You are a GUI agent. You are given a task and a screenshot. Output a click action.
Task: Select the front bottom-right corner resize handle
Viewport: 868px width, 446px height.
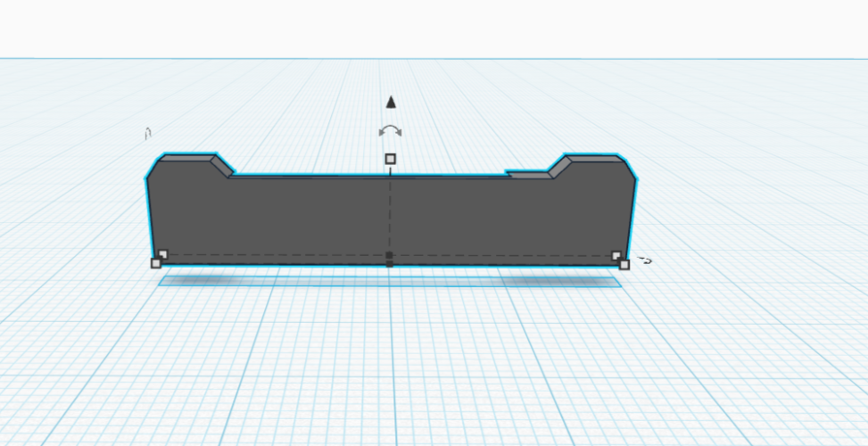click(x=624, y=264)
